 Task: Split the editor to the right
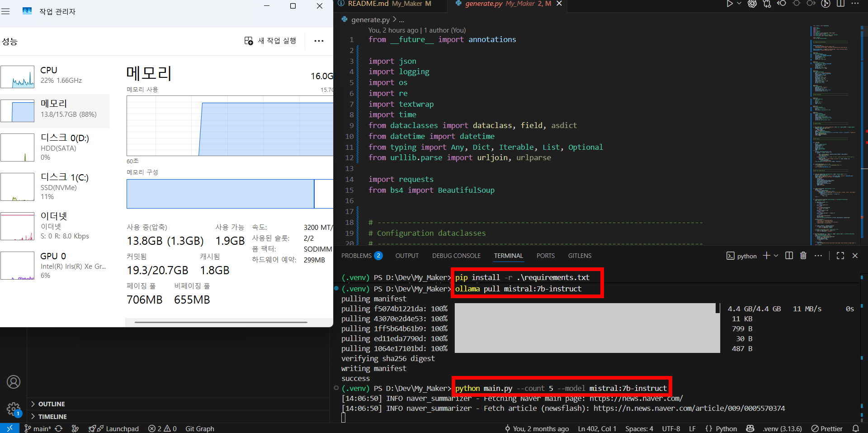point(840,4)
